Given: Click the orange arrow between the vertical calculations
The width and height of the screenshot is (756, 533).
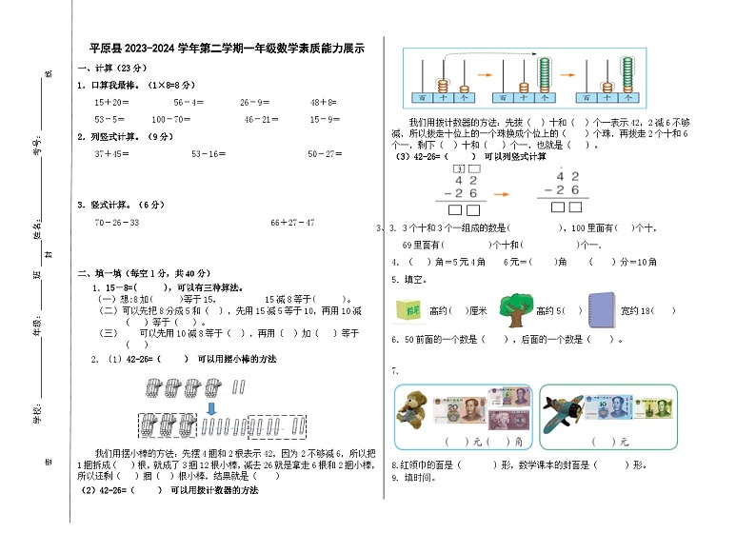Looking at the screenshot, I should (x=502, y=194).
